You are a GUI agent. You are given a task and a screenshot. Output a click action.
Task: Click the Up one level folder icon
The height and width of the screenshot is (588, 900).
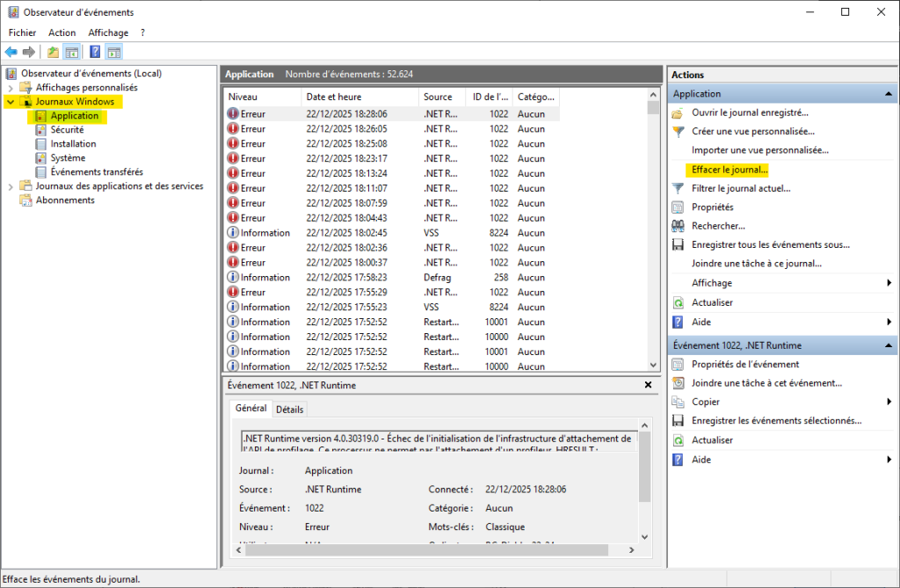pyautogui.click(x=54, y=52)
